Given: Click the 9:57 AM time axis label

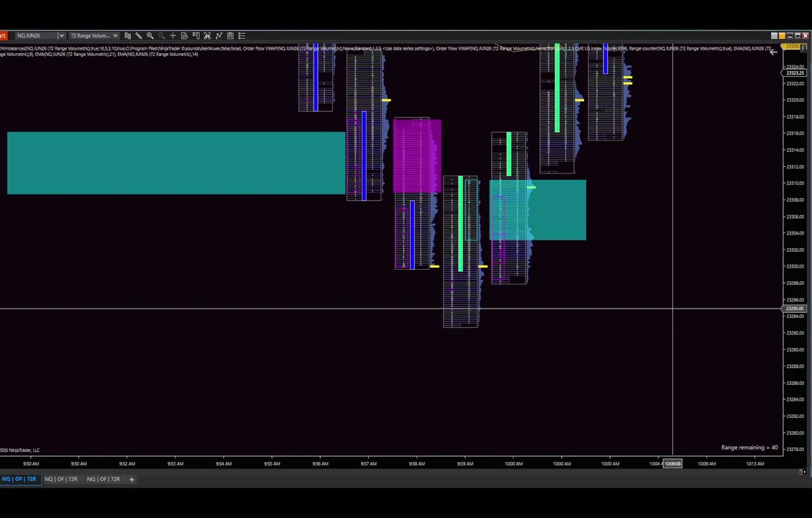Looking at the screenshot, I should click(369, 463).
